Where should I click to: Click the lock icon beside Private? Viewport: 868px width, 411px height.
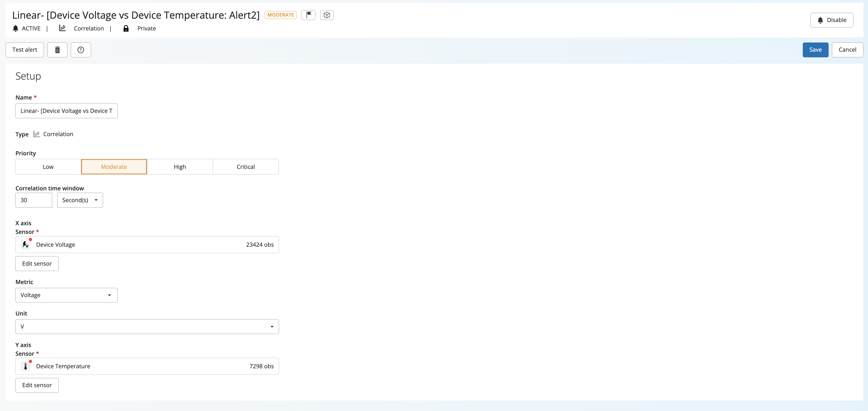[126, 28]
